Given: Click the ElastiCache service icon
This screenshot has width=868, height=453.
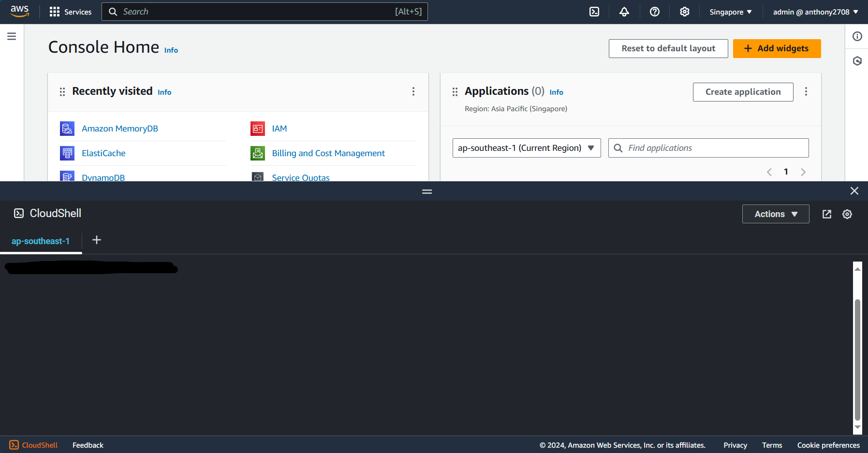Looking at the screenshot, I should tap(67, 153).
